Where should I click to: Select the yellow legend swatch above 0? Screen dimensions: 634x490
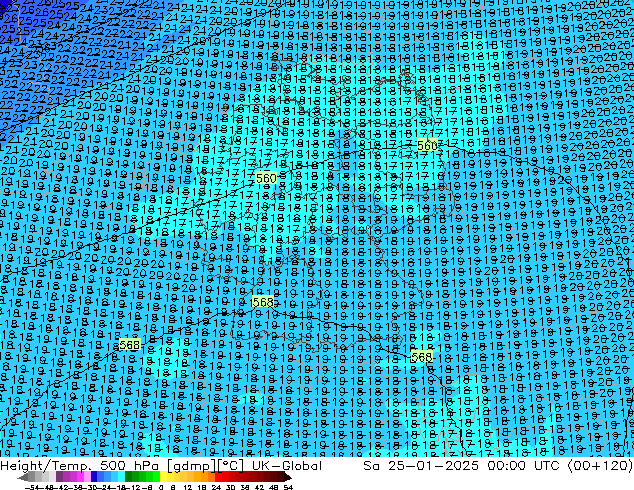[x=163, y=476]
